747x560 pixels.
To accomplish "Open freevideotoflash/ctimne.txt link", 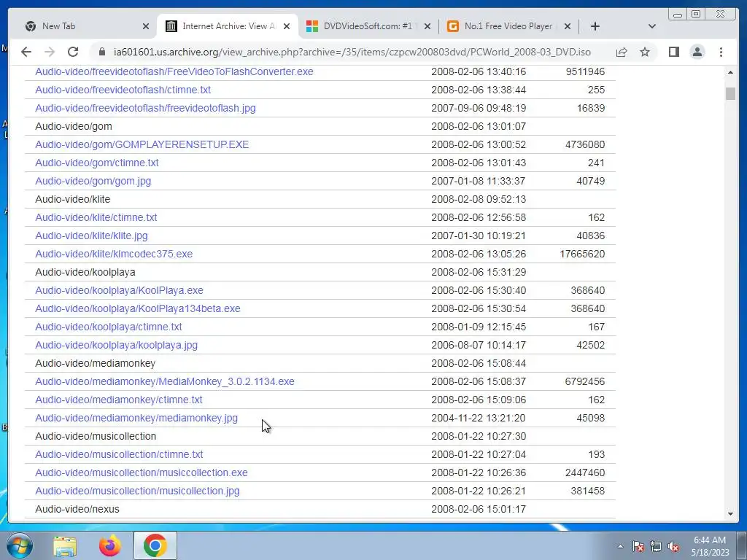I will coord(123,90).
